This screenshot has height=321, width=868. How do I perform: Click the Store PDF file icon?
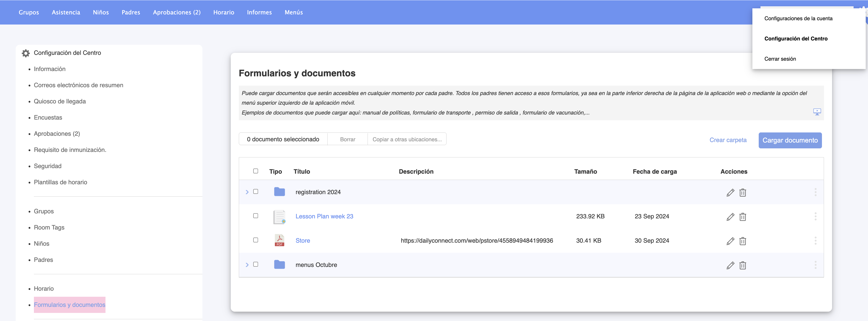(279, 240)
